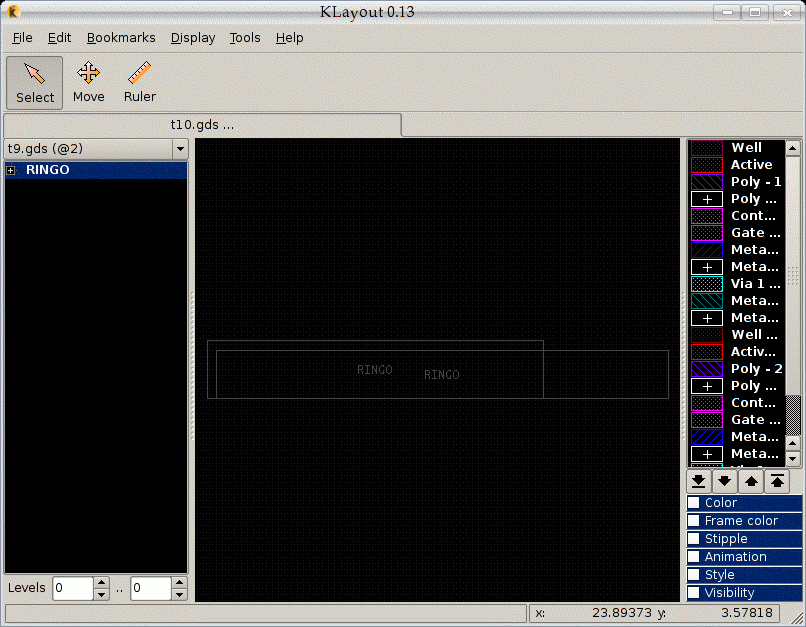
Task: Open the t9.gds cell view dropdown
Action: coord(180,149)
